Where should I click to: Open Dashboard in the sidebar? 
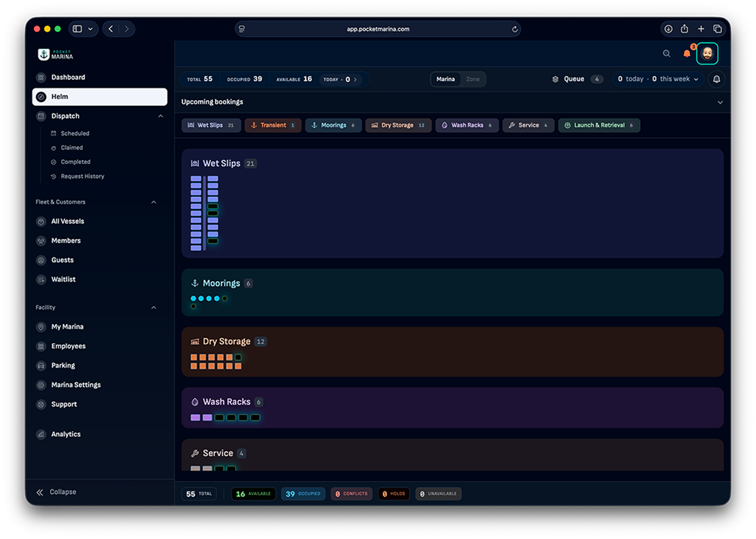[x=100, y=77]
